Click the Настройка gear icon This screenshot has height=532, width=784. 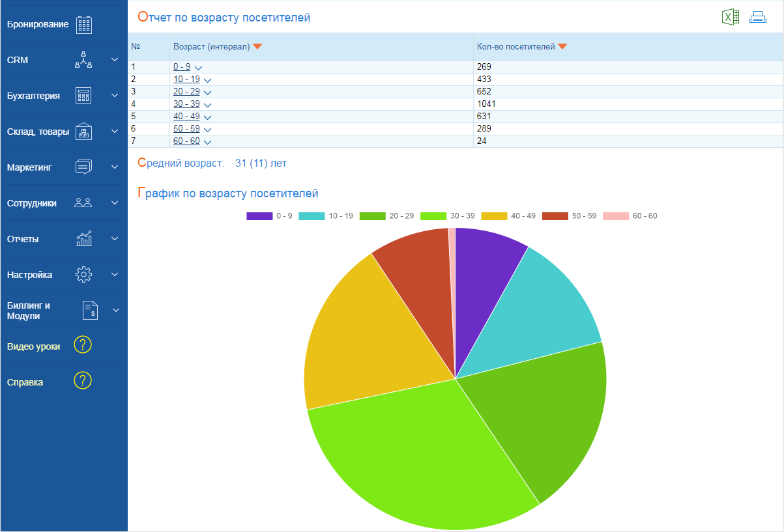click(83, 275)
